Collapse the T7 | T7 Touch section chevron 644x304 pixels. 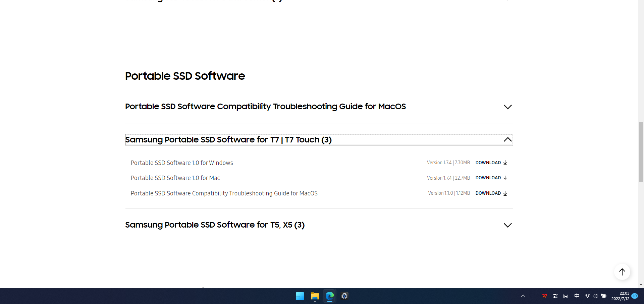point(507,139)
